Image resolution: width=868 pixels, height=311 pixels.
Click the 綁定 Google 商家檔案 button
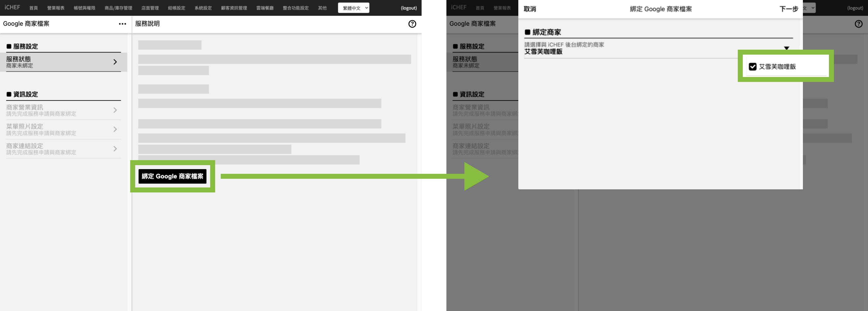(x=172, y=176)
